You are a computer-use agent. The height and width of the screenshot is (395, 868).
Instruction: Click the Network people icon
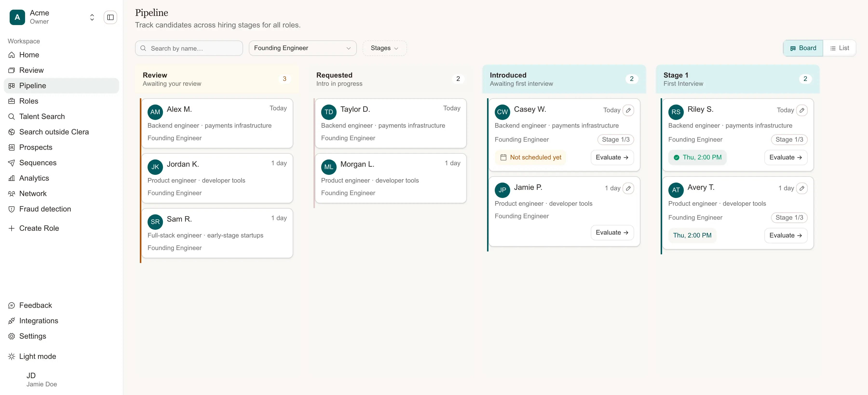[x=12, y=194]
